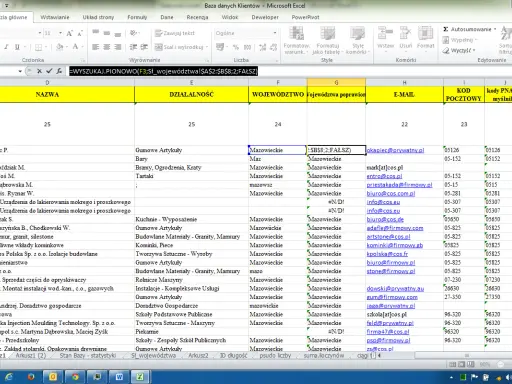Screen dimensions: 512x384
Task: Toggle center text alignment
Action: (x=107, y=47)
